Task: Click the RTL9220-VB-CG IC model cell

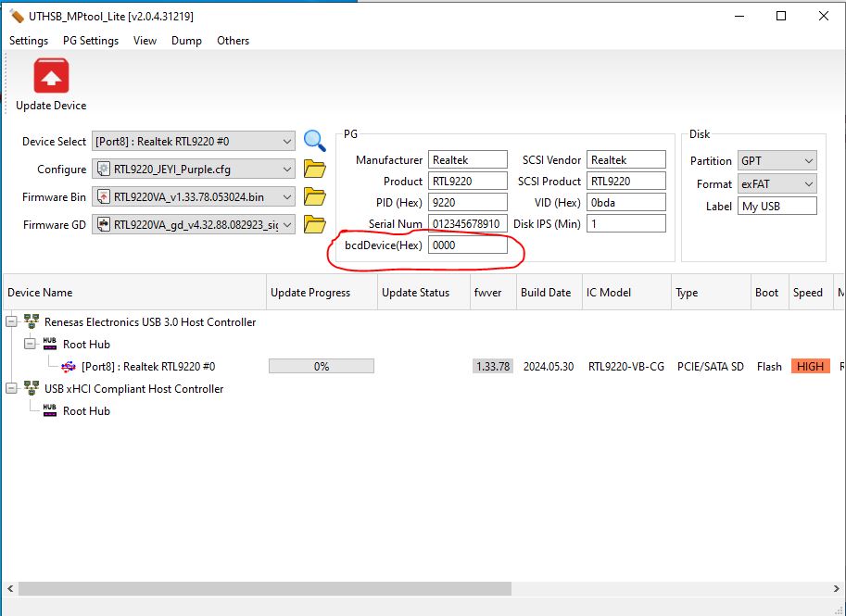Action: [x=626, y=366]
